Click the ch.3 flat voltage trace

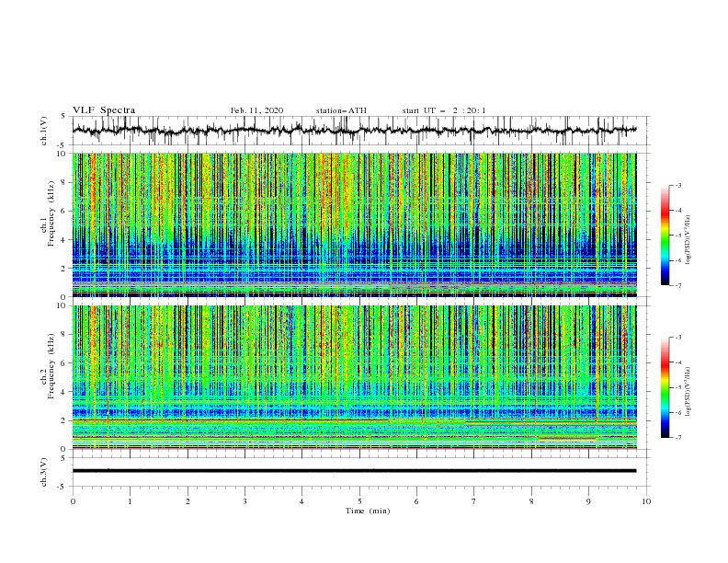[354, 471]
